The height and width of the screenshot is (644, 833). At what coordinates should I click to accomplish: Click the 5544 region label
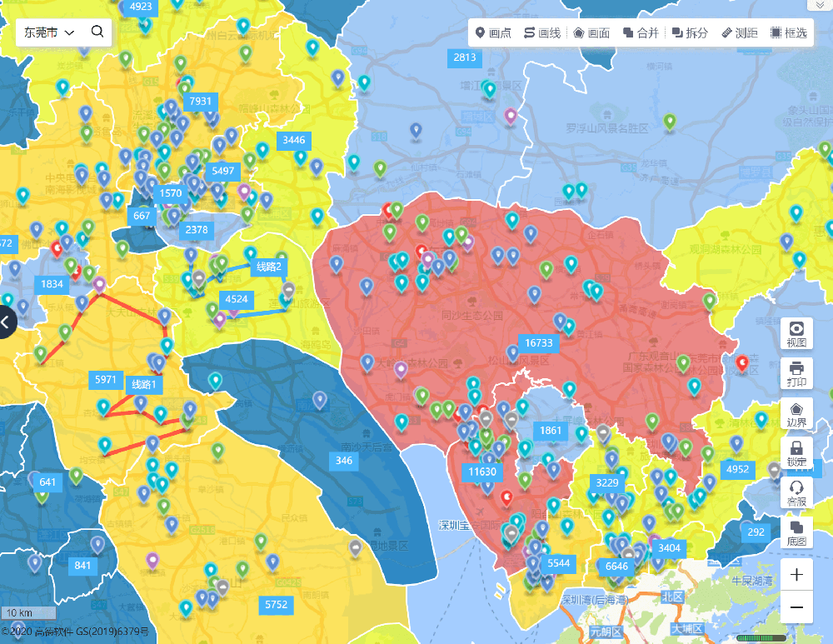coord(558,563)
